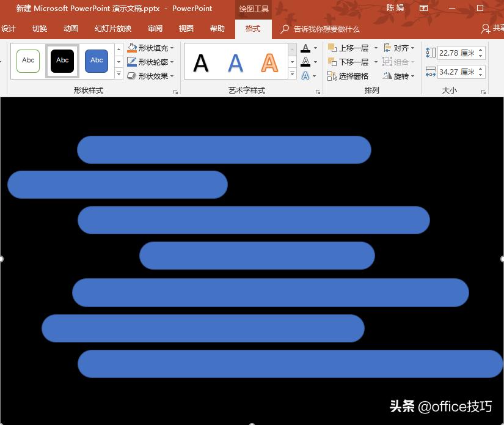Expand the 下移一层 dropdown arrow
Screen dimensions: 504x425
point(376,62)
